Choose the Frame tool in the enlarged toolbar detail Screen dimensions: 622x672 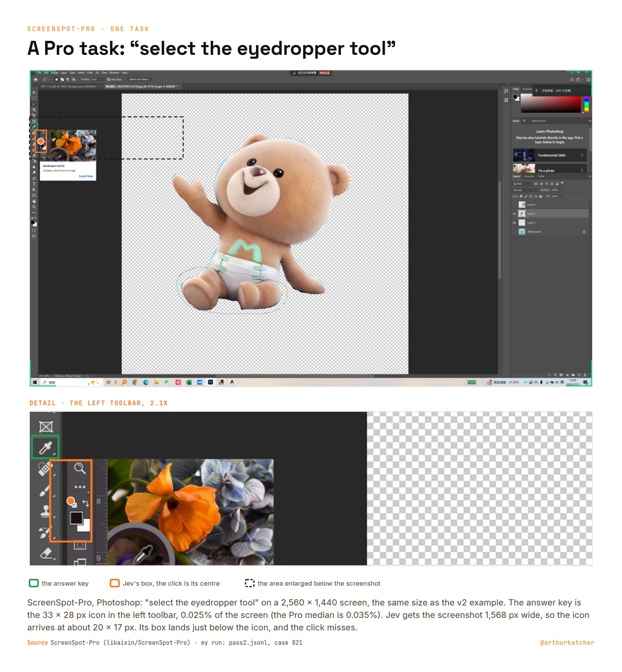pos(46,427)
